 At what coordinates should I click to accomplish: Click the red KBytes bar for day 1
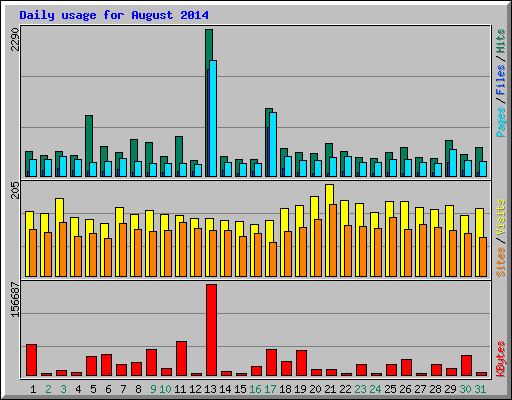click(31, 360)
